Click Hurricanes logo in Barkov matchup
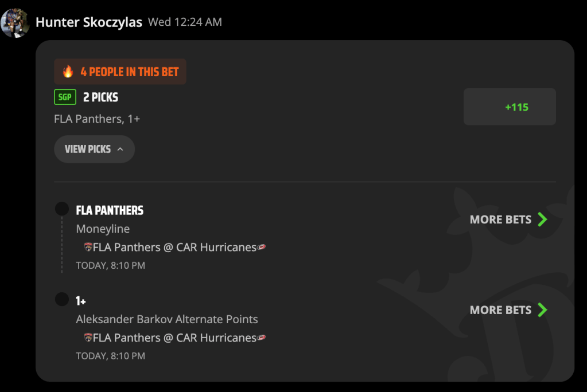Viewport: 587px width, 392px height. pyautogui.click(x=261, y=338)
